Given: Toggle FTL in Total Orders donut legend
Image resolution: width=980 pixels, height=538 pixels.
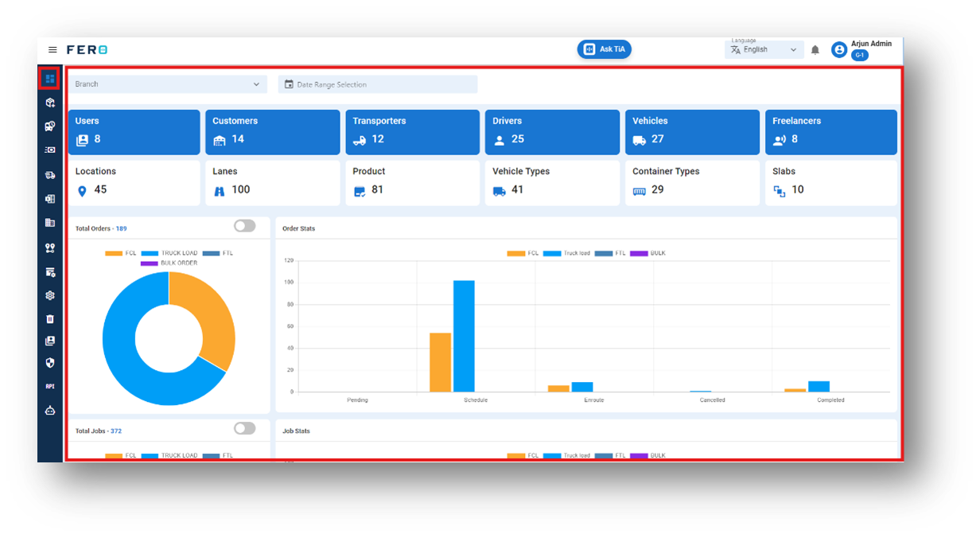Looking at the screenshot, I should pos(217,253).
